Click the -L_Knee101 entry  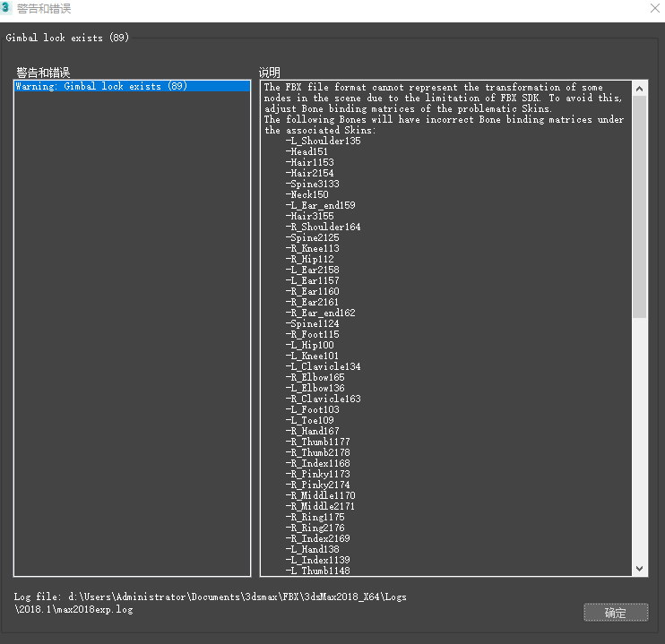pyautogui.click(x=313, y=356)
